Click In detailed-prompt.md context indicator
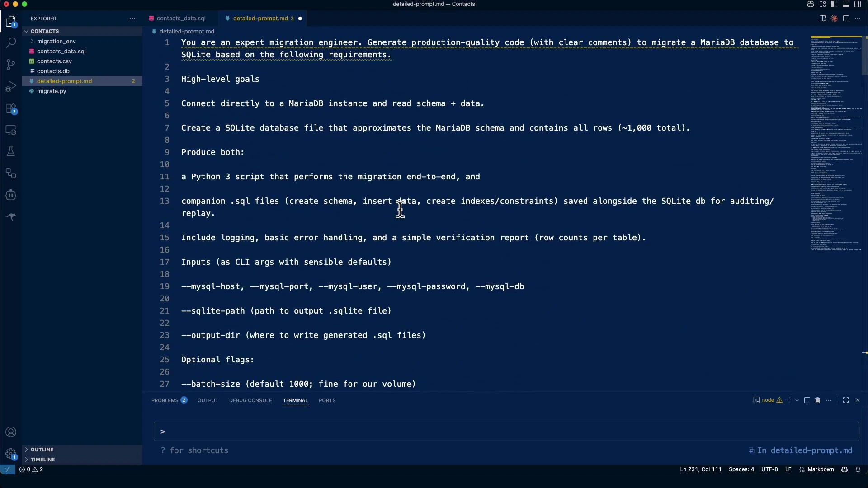The height and width of the screenshot is (488, 868). 800,450
